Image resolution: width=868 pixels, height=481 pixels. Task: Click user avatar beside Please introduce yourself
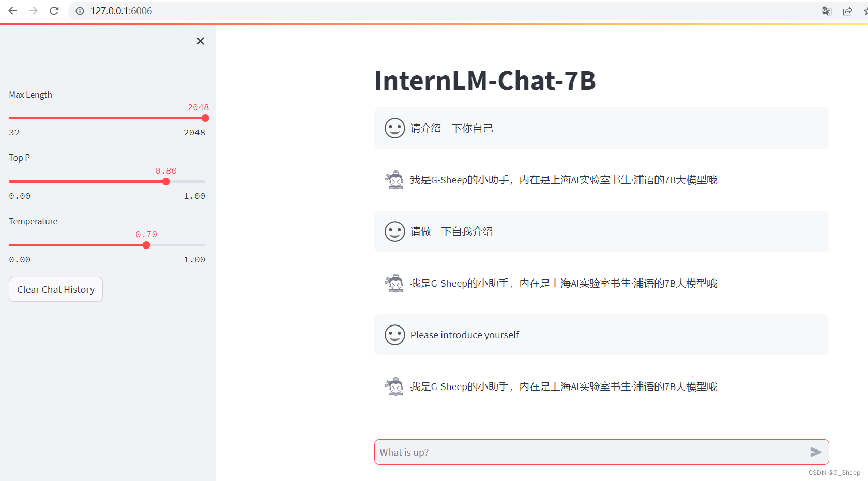tap(394, 335)
